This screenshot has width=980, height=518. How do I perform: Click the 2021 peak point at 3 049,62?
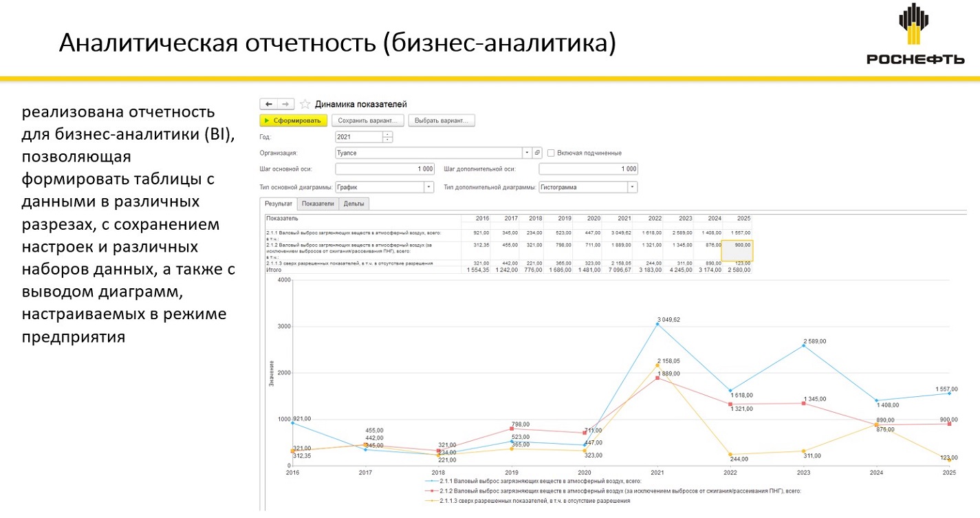point(657,324)
